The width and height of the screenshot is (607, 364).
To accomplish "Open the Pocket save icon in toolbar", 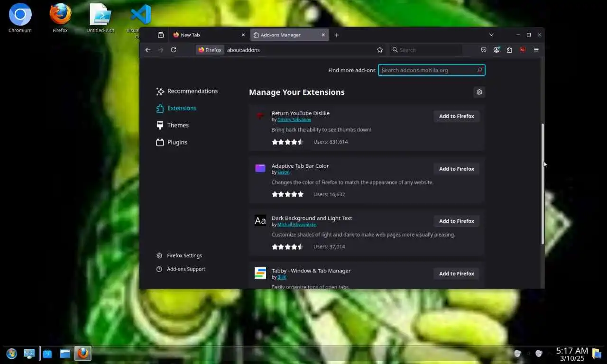I will click(x=484, y=50).
